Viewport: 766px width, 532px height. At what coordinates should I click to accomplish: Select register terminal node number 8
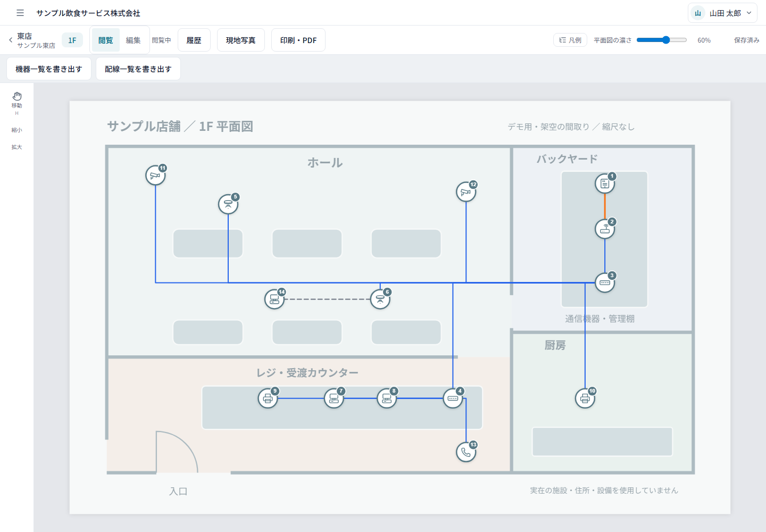click(387, 398)
